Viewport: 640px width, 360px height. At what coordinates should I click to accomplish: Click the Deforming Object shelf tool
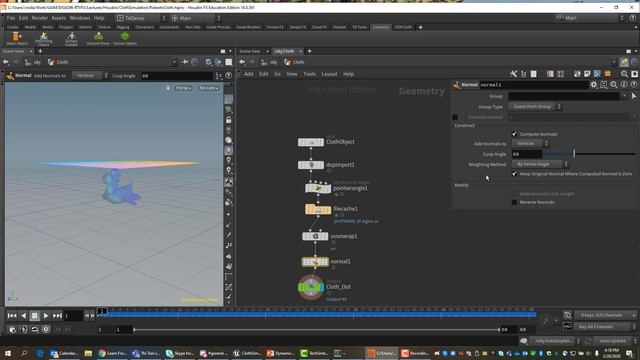click(x=43, y=39)
